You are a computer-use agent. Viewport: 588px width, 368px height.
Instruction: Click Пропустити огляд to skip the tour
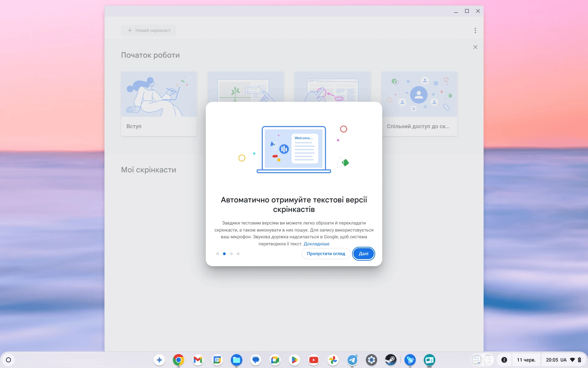pos(326,254)
